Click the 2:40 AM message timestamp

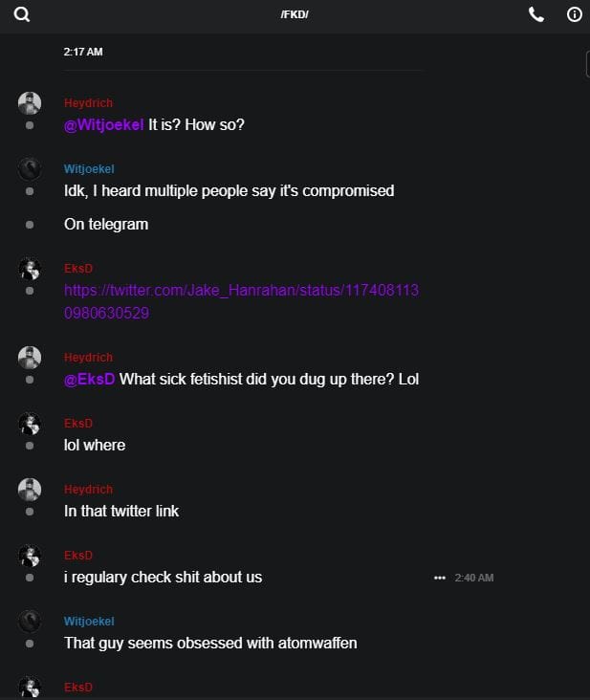(474, 578)
